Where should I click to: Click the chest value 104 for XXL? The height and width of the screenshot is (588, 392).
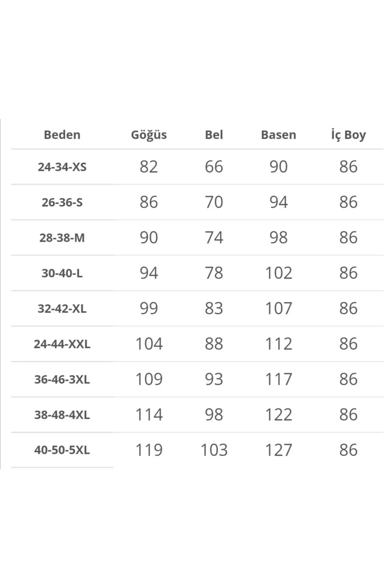click(x=149, y=344)
